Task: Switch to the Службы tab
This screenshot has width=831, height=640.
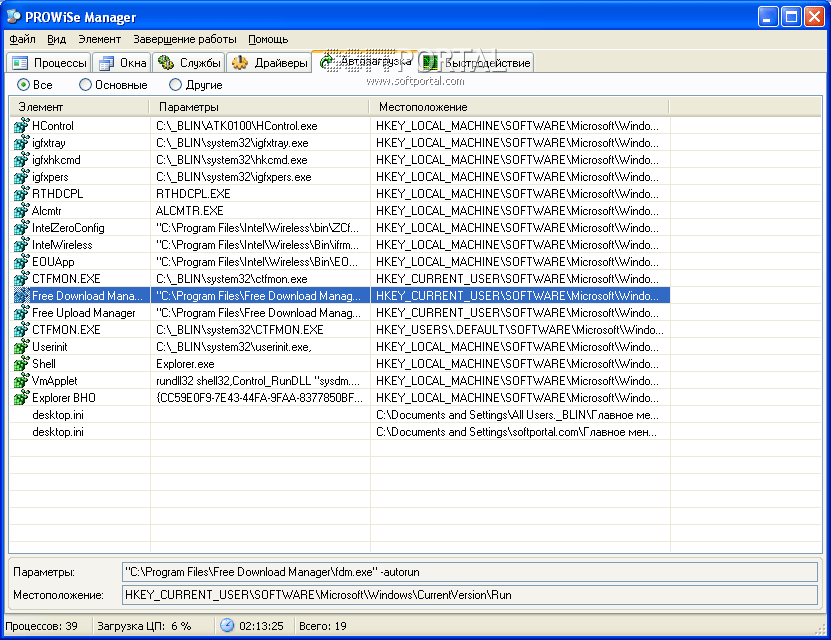Action: point(189,63)
